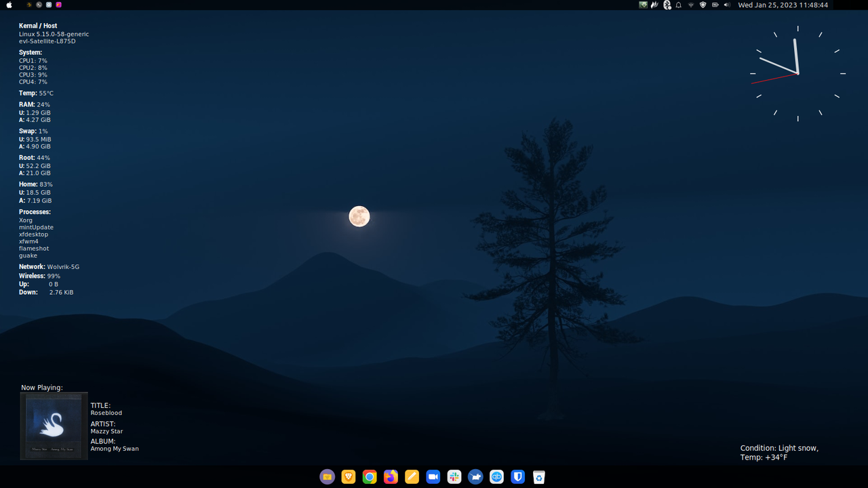This screenshot has height=488, width=868.
Task: Open the Apple logo application menu
Action: [x=9, y=5]
